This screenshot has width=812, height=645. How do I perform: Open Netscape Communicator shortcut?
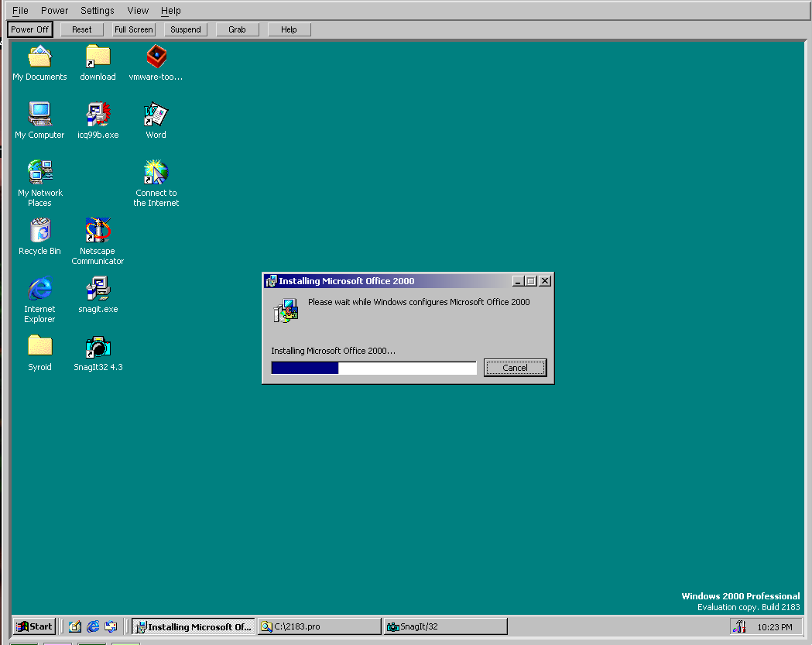[98, 231]
